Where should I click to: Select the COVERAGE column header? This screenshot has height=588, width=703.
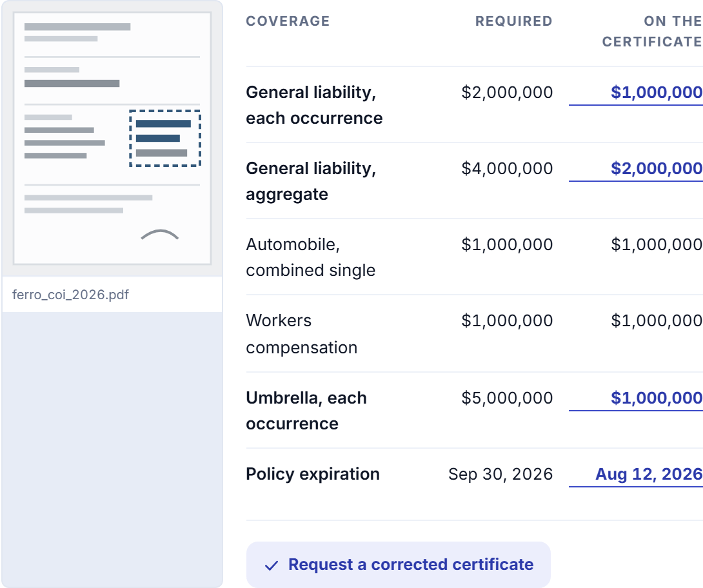point(288,21)
